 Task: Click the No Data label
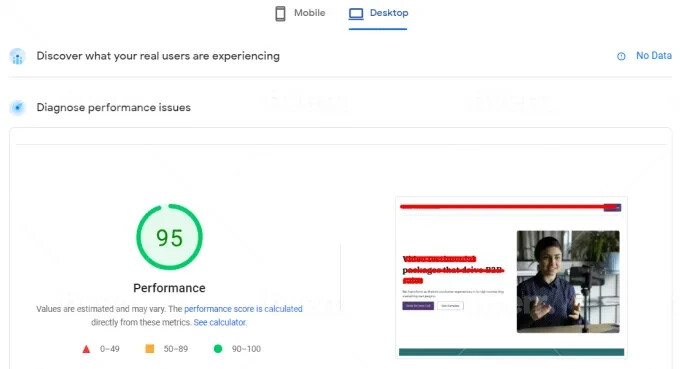[654, 56]
